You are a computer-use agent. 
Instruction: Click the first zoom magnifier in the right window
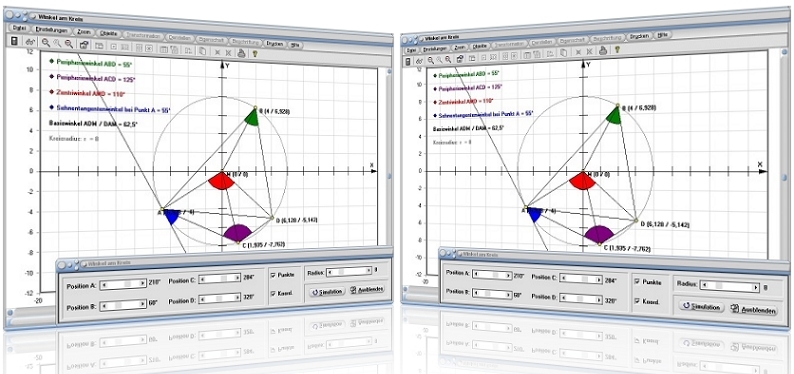[x=430, y=60]
